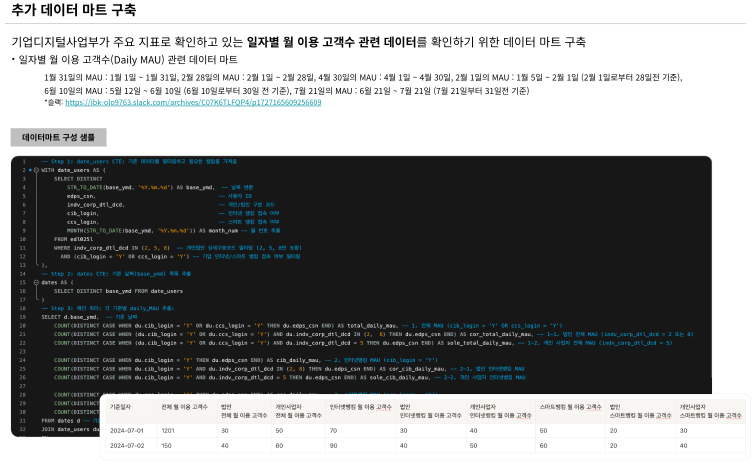The width and height of the screenshot is (754, 471).
Task: Click cib_login on code line 7
Action: pyautogui.click(x=83, y=214)
